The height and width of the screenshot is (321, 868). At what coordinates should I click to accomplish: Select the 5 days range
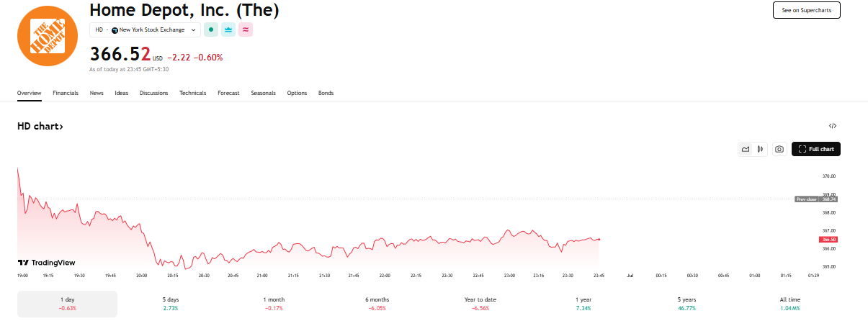point(172,304)
